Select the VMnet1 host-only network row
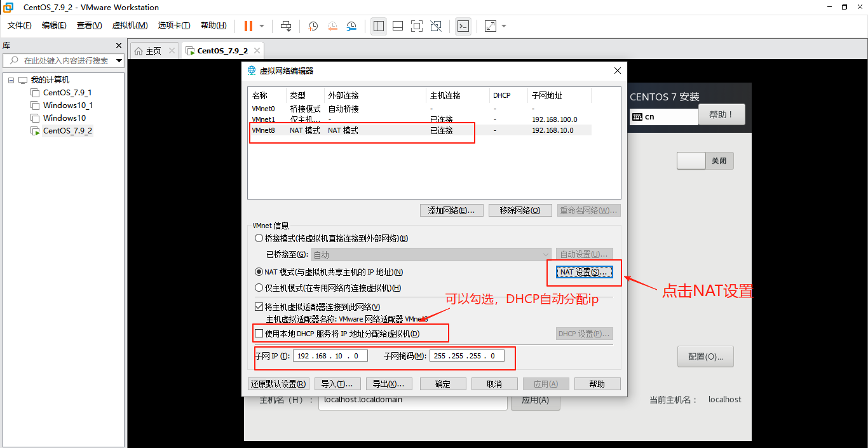 tap(420, 119)
